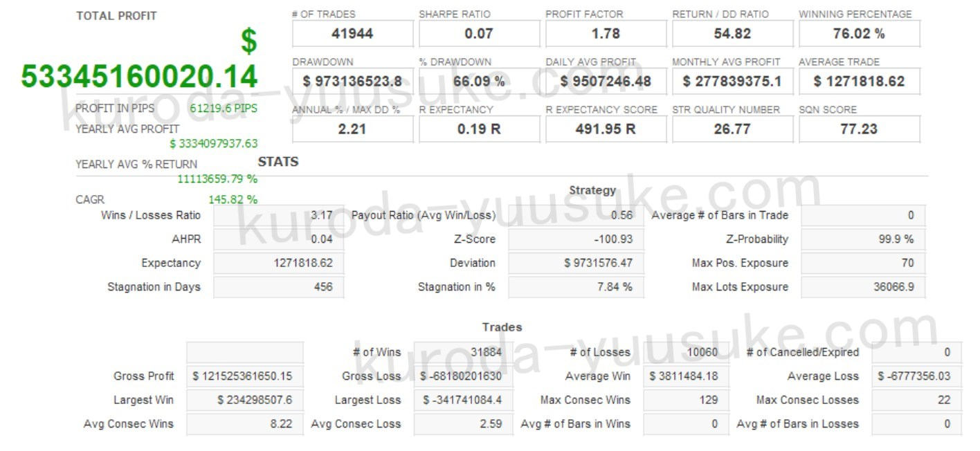Select the Return / DD Ratio value
980x451 pixels.
[x=732, y=33]
